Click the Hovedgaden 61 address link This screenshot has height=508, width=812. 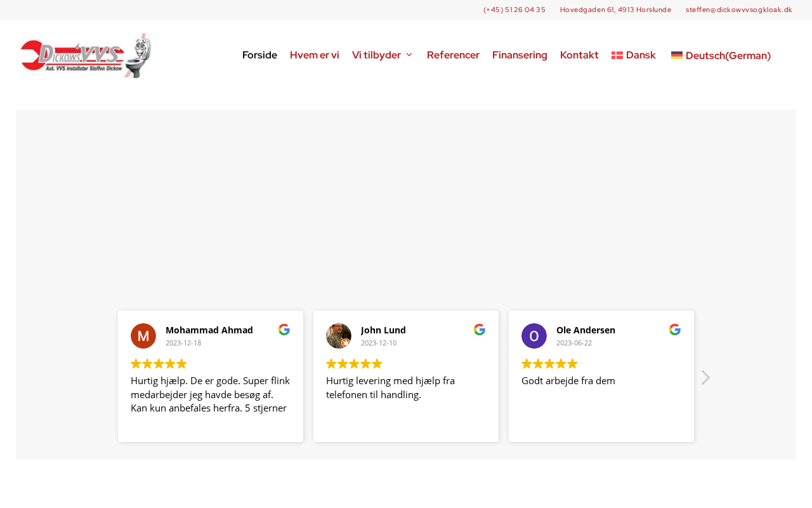click(615, 10)
